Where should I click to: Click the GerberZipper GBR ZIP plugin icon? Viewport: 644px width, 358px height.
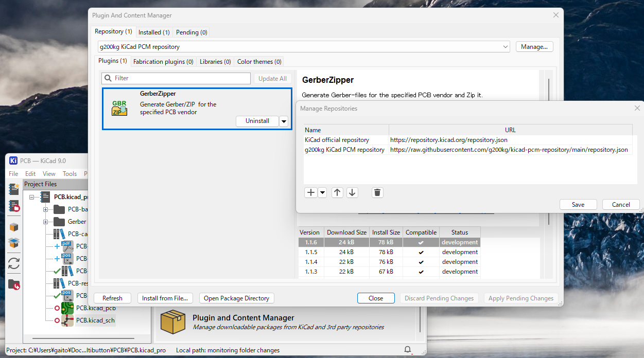pos(119,108)
